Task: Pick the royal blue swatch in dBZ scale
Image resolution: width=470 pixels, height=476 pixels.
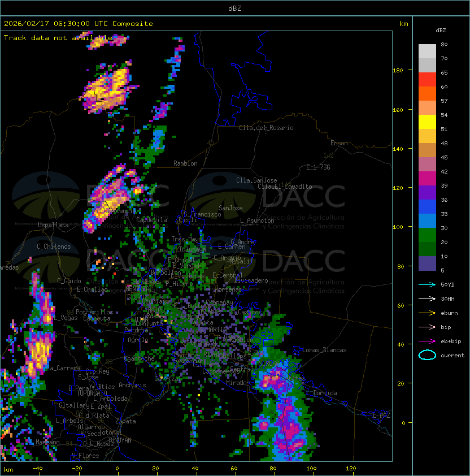Action: (427, 207)
